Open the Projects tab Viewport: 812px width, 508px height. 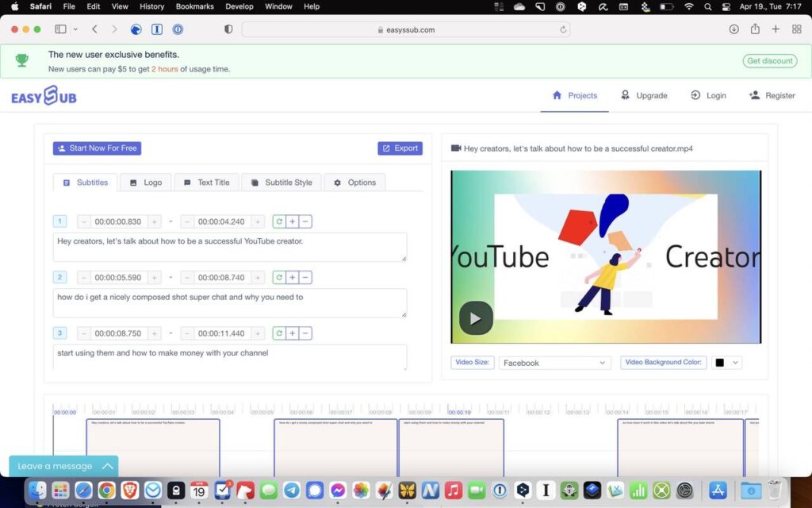point(575,95)
